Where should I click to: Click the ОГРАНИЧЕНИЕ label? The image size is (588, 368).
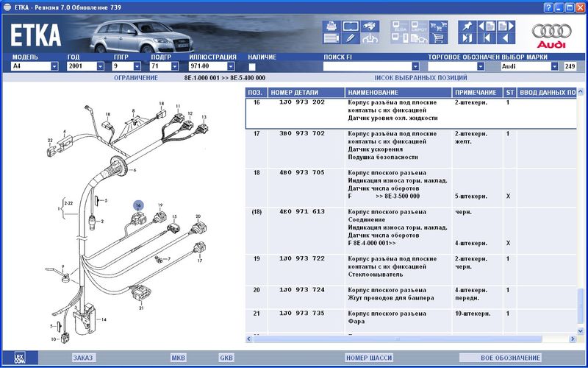click(136, 78)
